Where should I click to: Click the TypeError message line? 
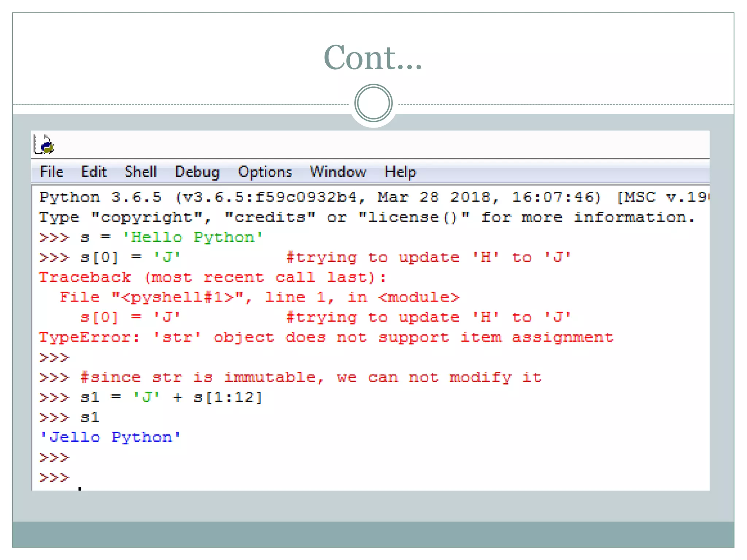coord(326,337)
